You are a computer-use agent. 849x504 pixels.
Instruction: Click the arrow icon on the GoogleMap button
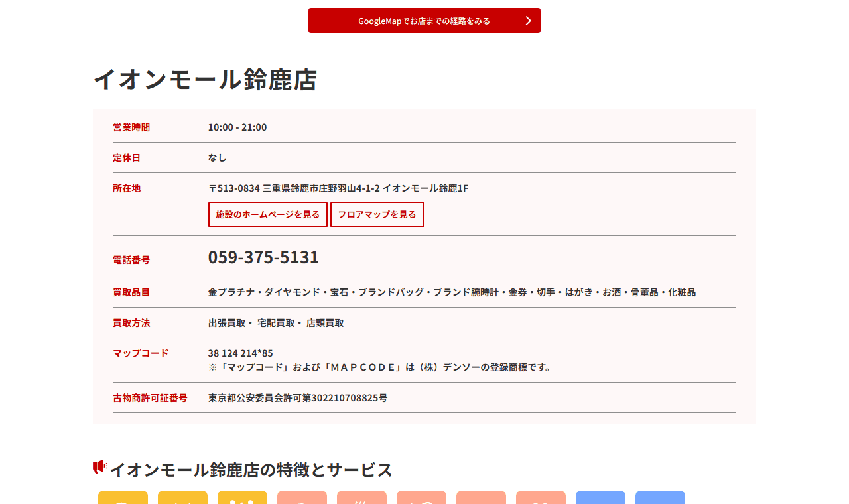coord(529,21)
